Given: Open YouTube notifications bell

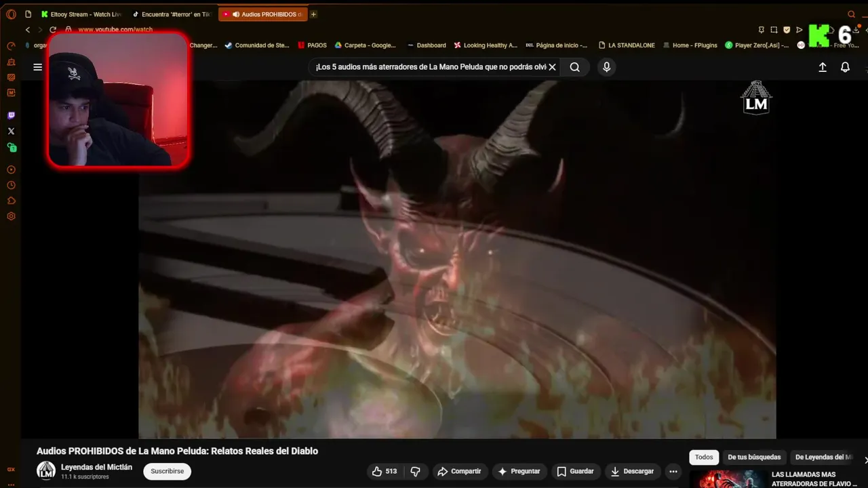Looking at the screenshot, I should [845, 67].
